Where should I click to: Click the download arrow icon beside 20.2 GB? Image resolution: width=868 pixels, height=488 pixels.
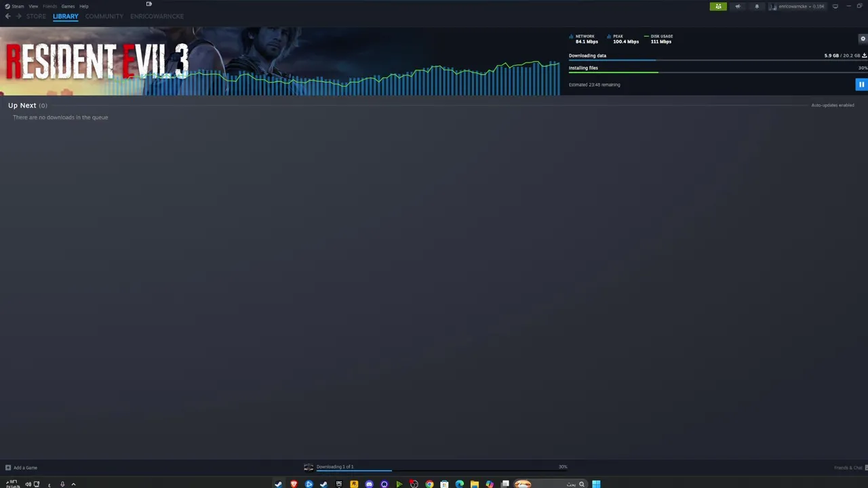point(865,56)
